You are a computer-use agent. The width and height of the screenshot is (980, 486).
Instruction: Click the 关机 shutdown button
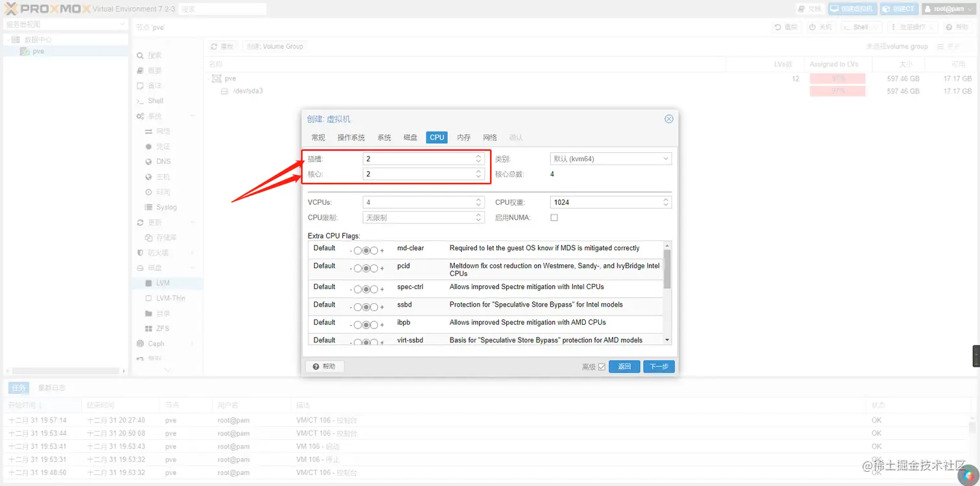click(x=821, y=27)
